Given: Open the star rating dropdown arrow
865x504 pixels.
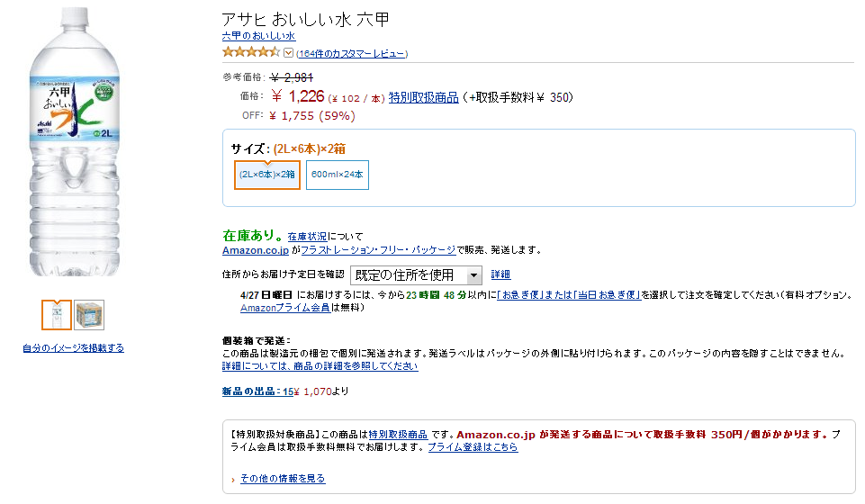Looking at the screenshot, I should 289,53.
